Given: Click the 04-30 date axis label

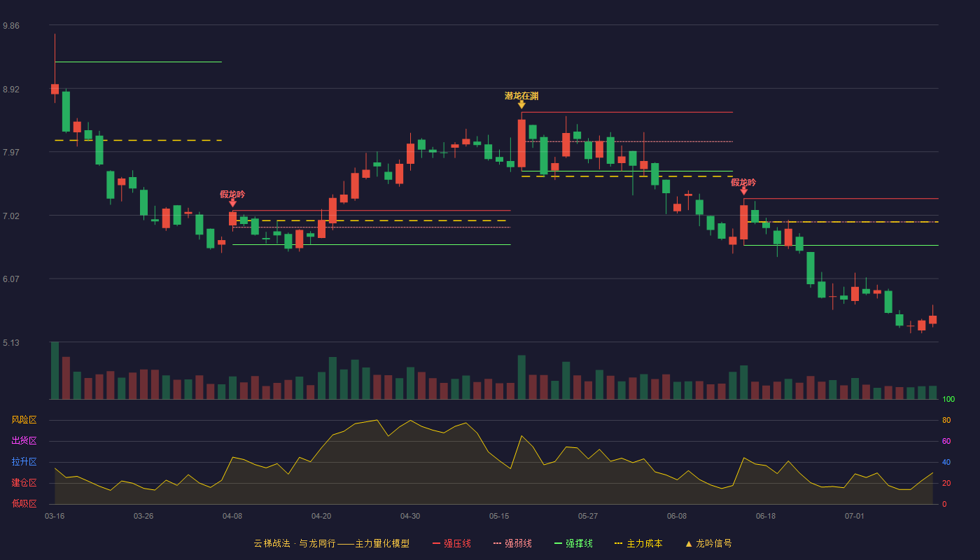Looking at the screenshot, I should [410, 516].
